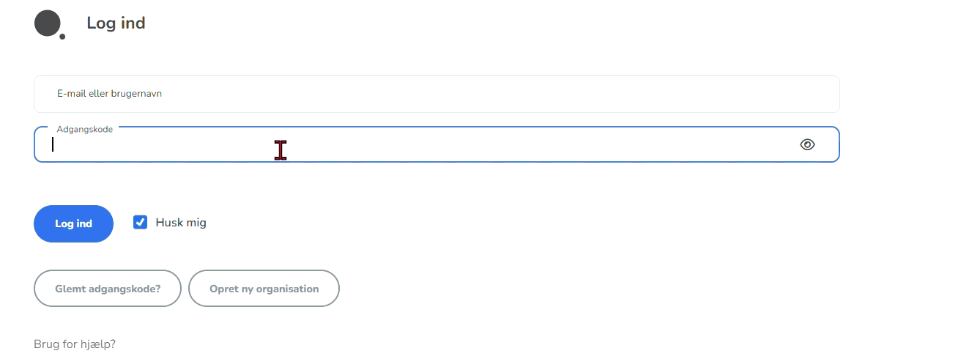Select the Adgangskode floating field label
This screenshot has width=980, height=359.
(x=85, y=129)
